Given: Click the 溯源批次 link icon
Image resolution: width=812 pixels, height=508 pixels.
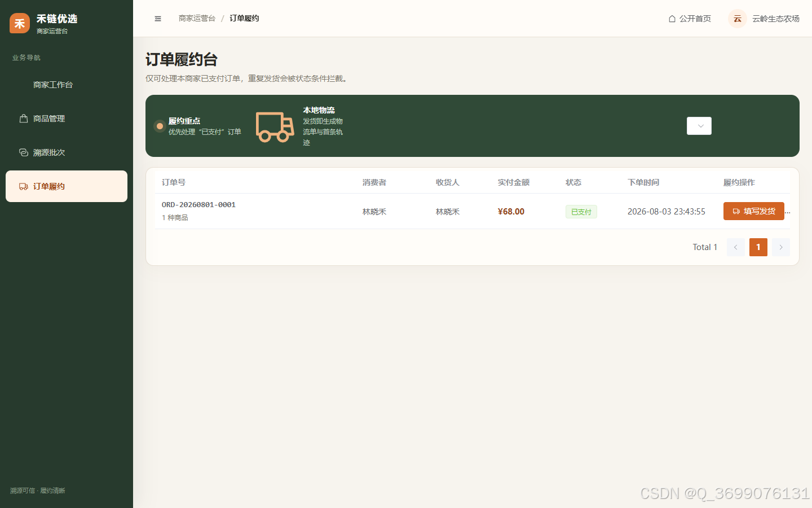Looking at the screenshot, I should [24, 152].
